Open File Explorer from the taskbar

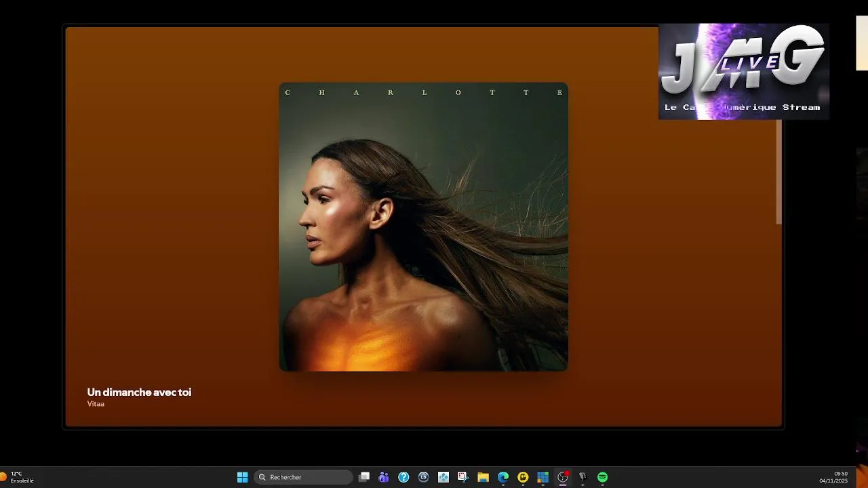[483, 477]
